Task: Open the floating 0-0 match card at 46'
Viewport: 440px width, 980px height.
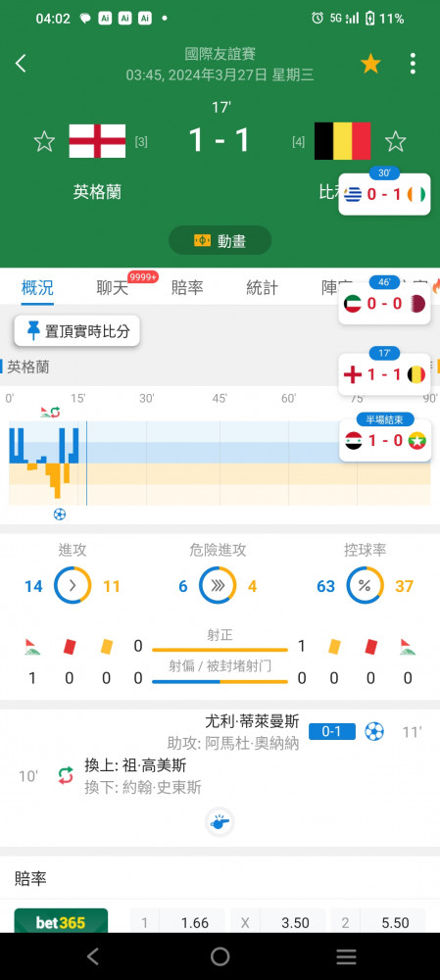Action: point(384,303)
